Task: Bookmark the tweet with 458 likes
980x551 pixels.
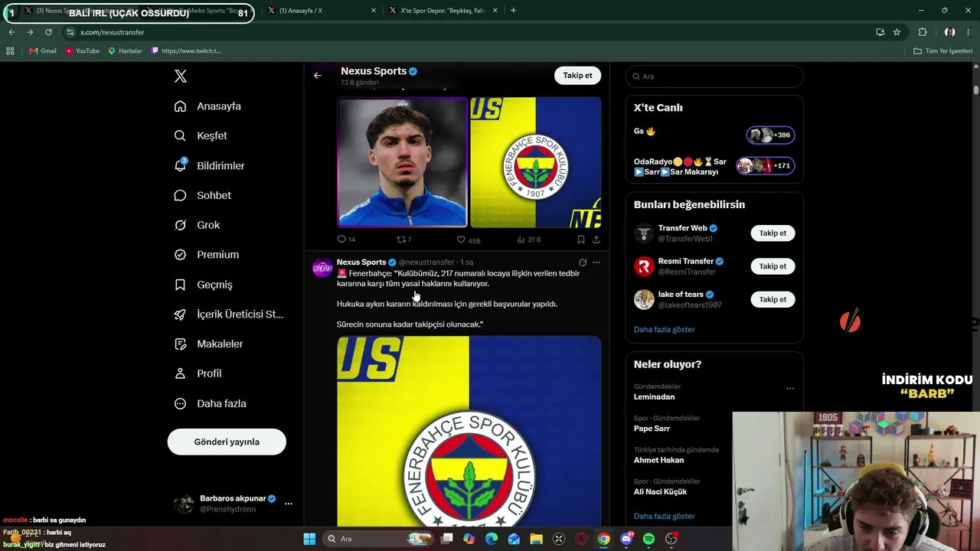Action: 581,240
